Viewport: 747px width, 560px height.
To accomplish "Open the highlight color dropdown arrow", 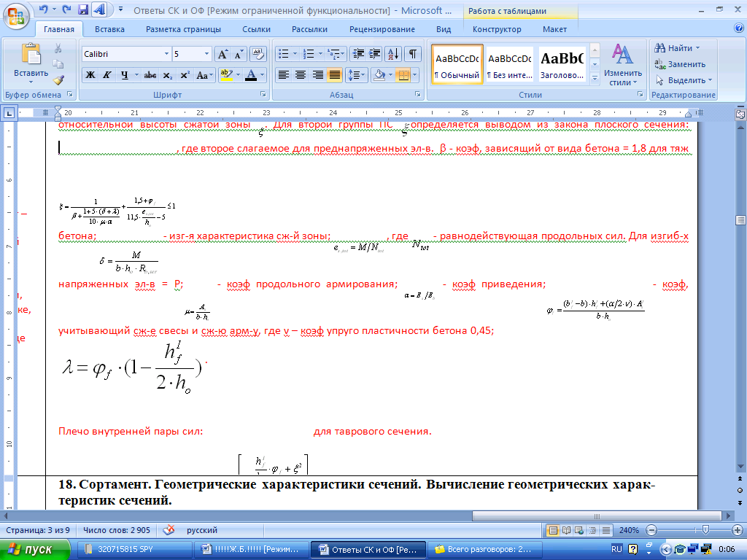I will [x=238, y=75].
